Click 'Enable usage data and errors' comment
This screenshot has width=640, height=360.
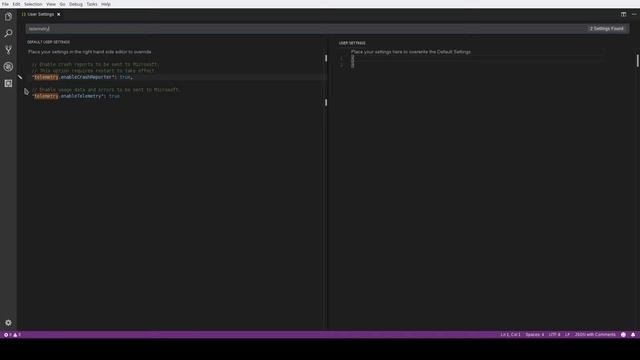106,90
